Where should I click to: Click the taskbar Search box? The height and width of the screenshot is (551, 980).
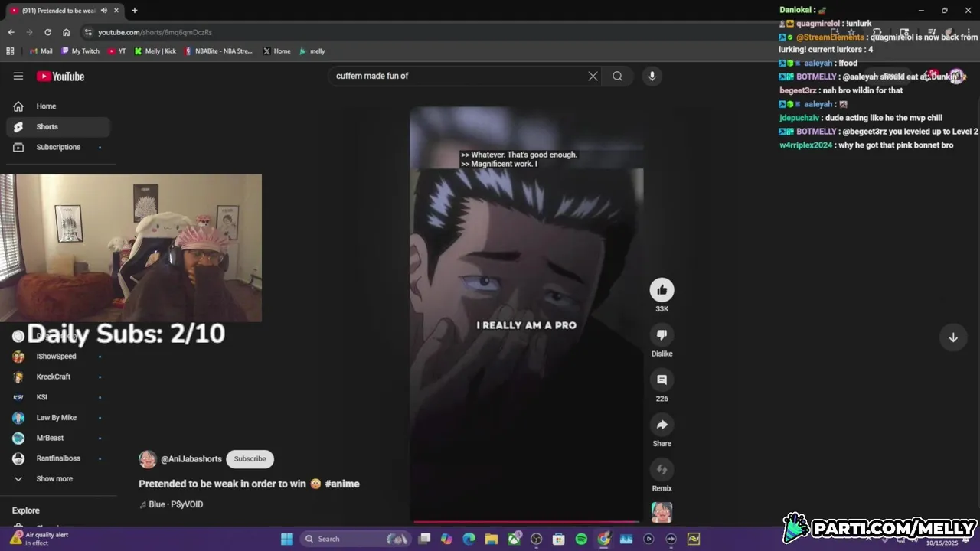pos(355,539)
